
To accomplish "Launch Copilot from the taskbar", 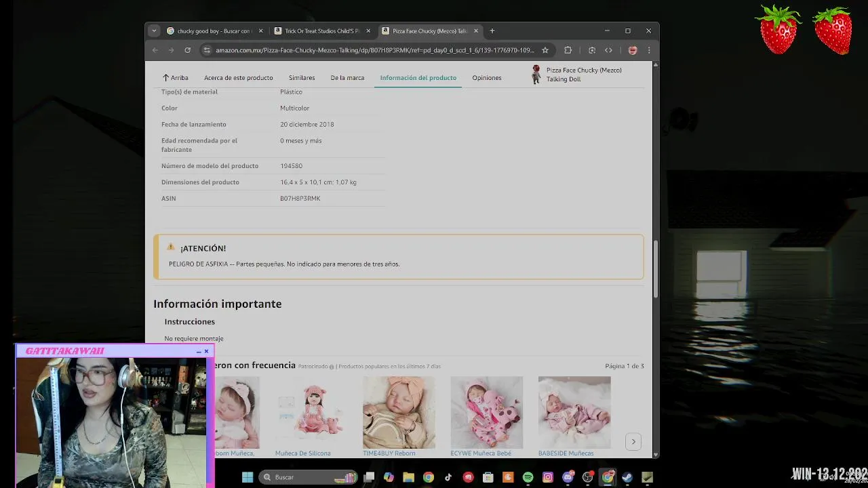I will [389, 477].
